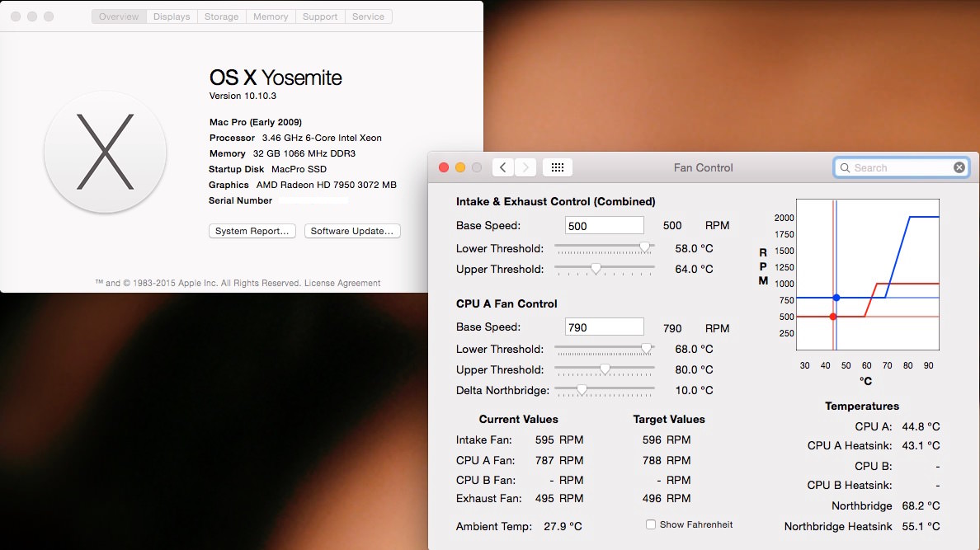Go back in the Fan Control window
This screenshot has height=550, width=980.
tap(503, 167)
